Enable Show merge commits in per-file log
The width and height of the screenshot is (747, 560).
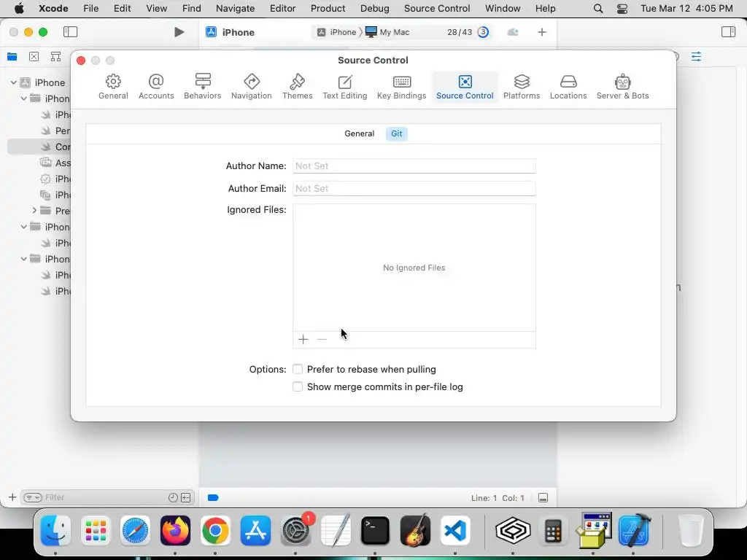298,386
